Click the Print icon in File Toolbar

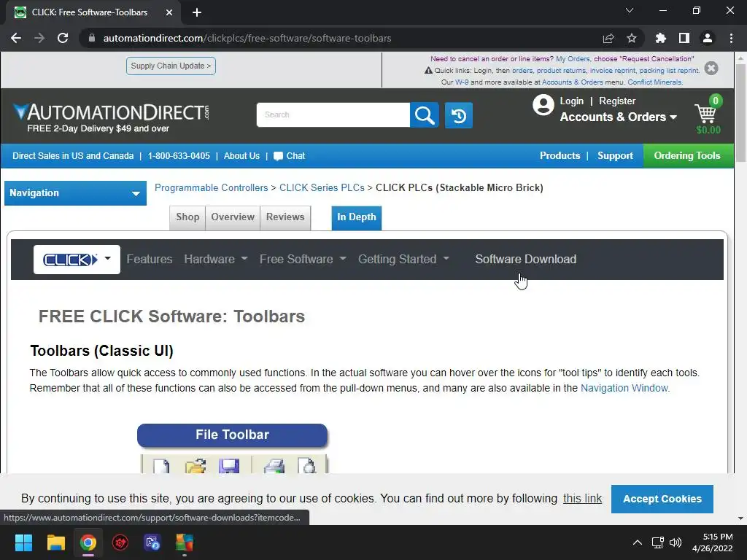274,465
